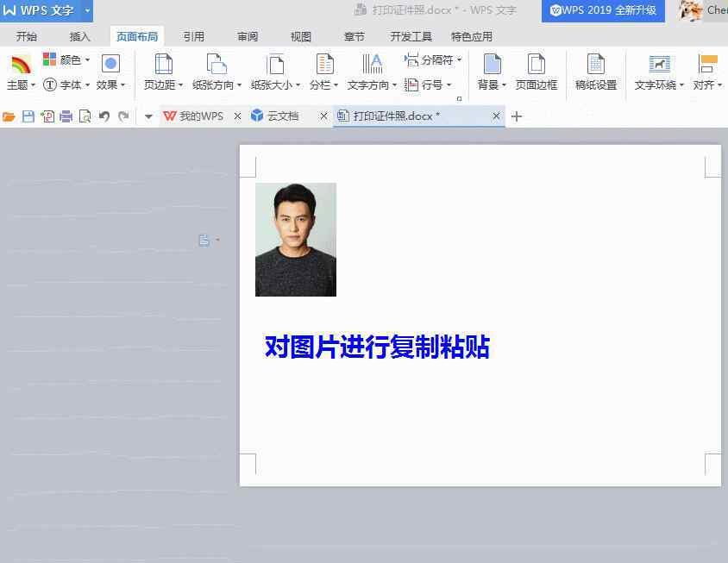Click the save icon in quick access toolbar
This screenshot has width=728, height=563.
click(28, 116)
